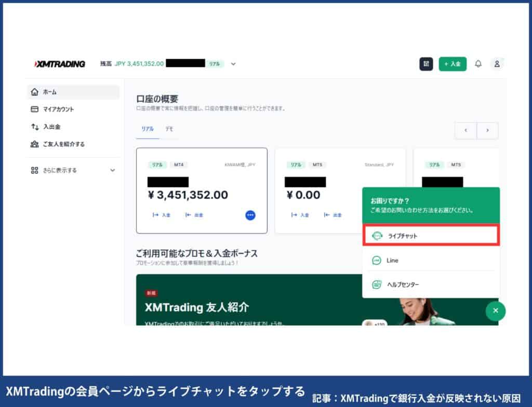Select ホーム in the sidebar
This screenshot has width=532, height=407.
pos(73,92)
